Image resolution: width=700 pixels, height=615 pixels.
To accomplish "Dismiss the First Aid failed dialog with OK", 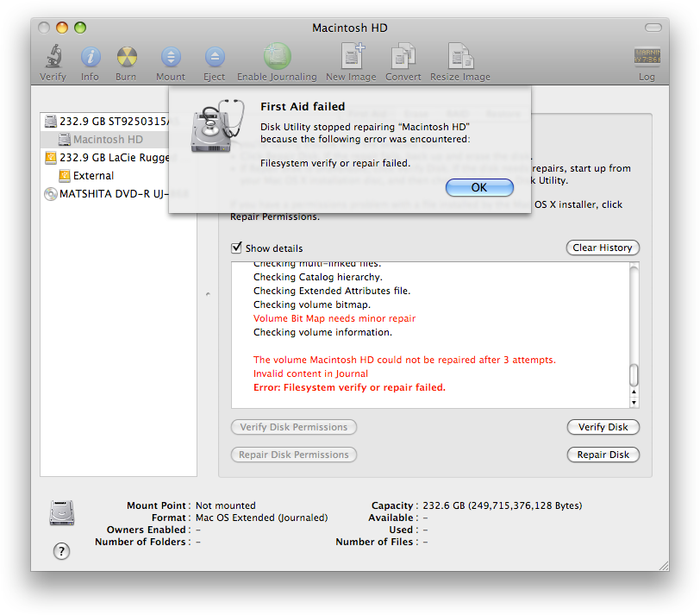I will coord(479,187).
